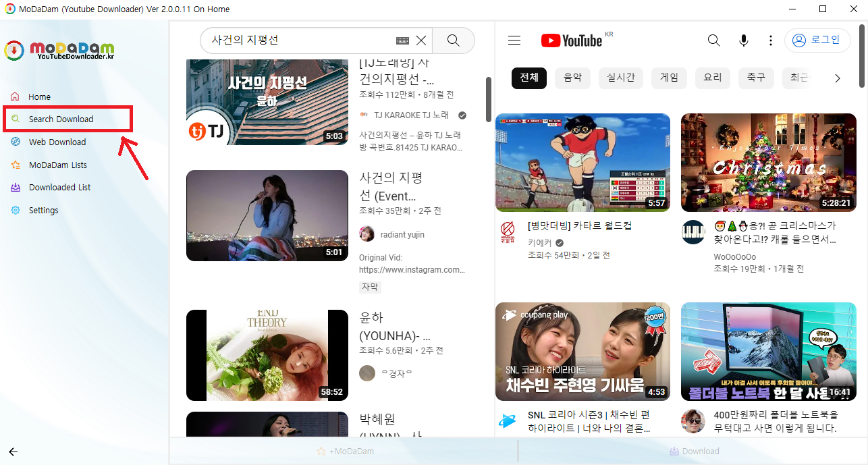Open Search Download in the sidebar

(x=61, y=119)
